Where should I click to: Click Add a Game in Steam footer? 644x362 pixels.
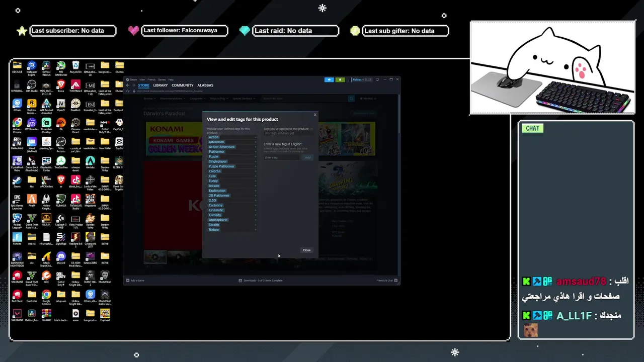(x=135, y=280)
